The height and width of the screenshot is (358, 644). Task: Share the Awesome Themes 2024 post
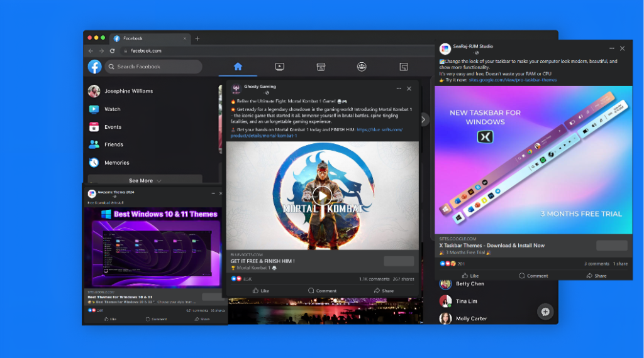click(202, 319)
